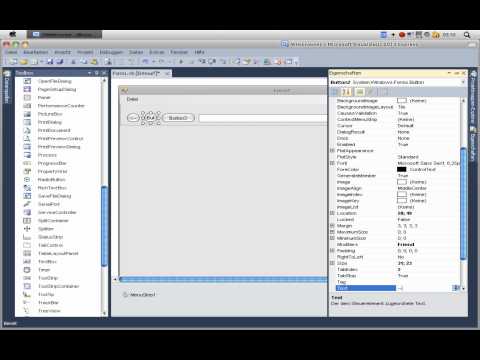480x360 pixels.
Task: Open the Datei menu in the menu bar
Action: tap(11, 52)
